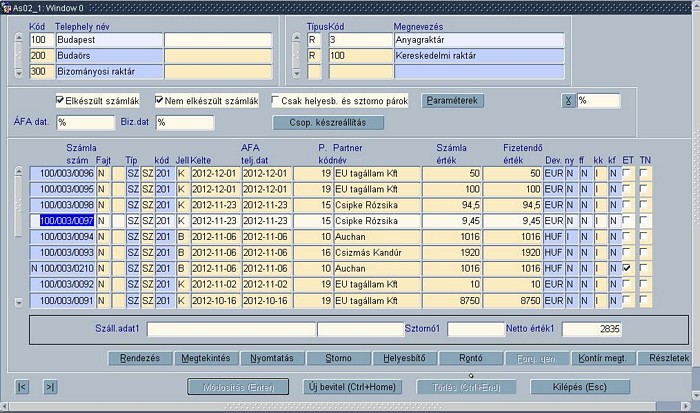The width and height of the screenshot is (700, 413).
Task: Click the Rontó button
Action: click(x=471, y=358)
